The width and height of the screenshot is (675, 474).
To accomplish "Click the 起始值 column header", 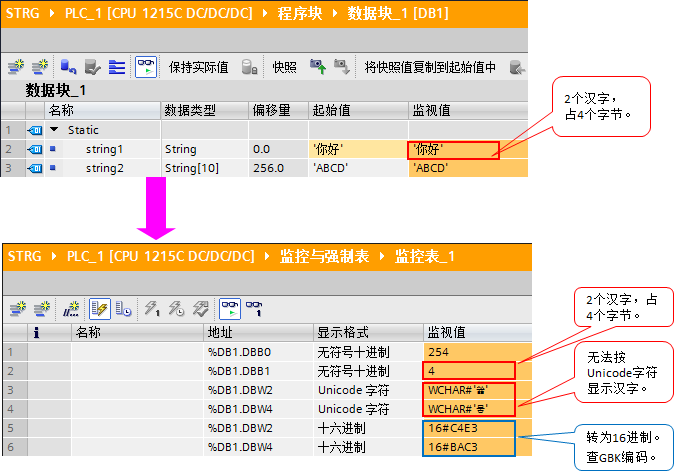I will (358, 111).
